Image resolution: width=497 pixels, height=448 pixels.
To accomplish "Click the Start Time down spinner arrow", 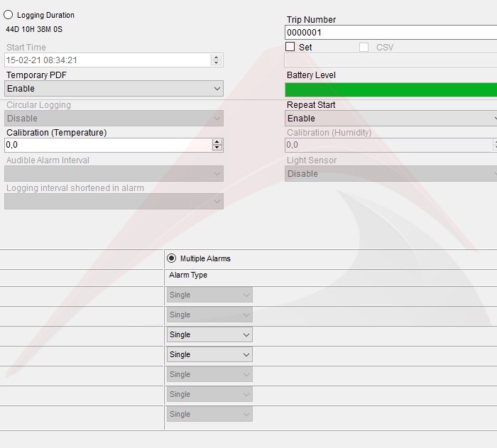I will [x=216, y=62].
